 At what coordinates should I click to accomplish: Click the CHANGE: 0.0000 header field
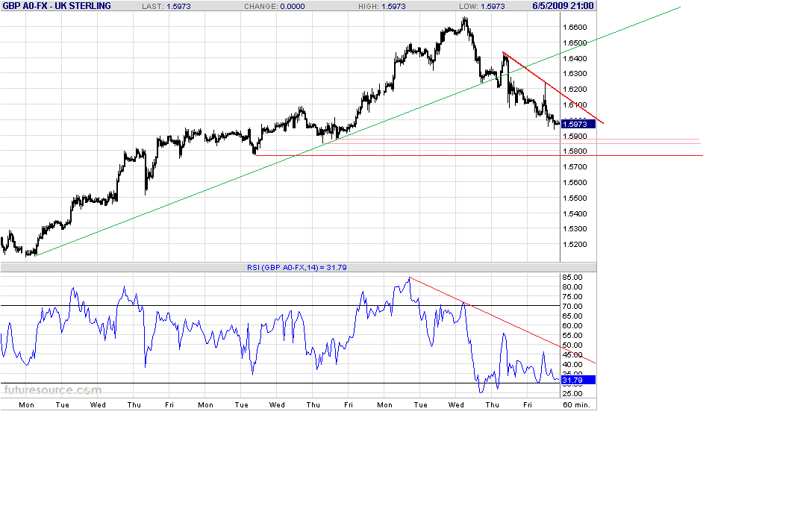(x=275, y=6)
